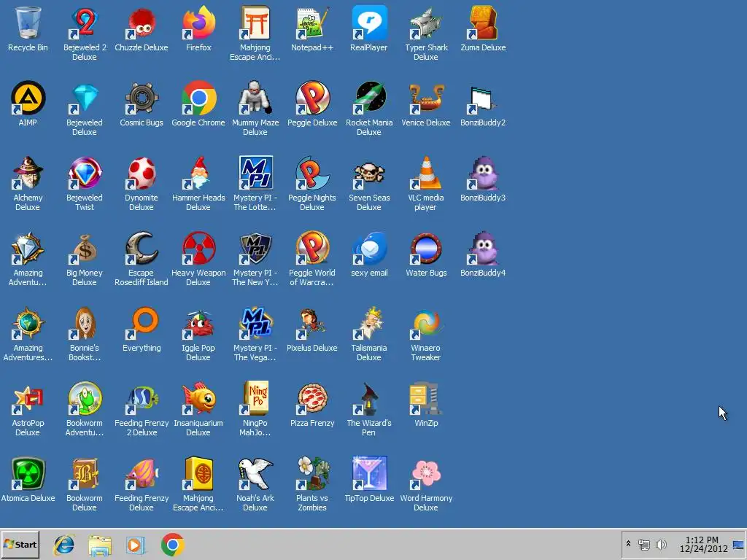
Task: Open Windows Explorer folder in taskbar
Action: tap(99, 545)
